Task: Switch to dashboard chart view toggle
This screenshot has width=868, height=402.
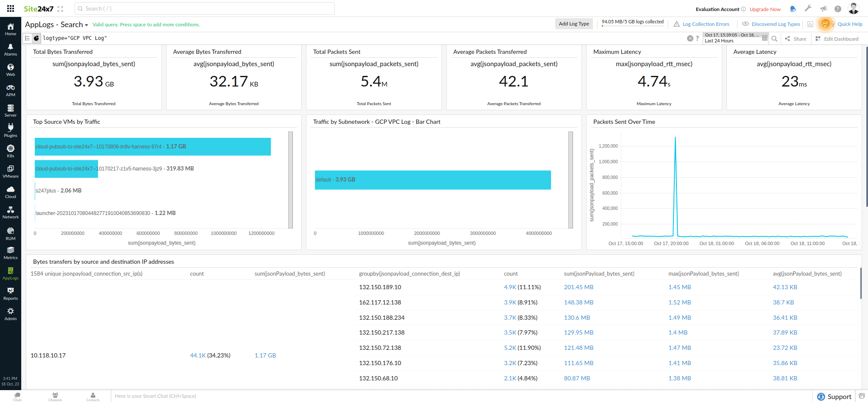Action: point(36,38)
